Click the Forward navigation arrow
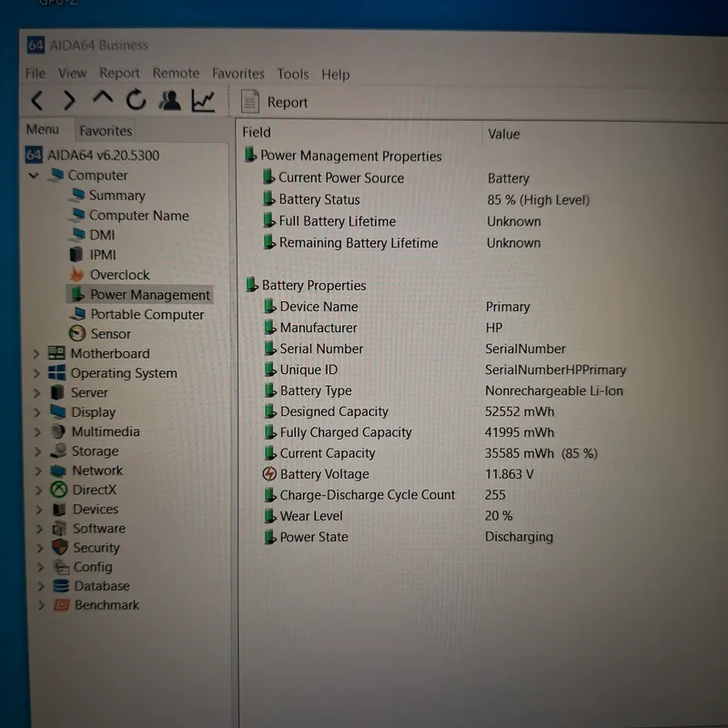728x728 pixels. pyautogui.click(x=69, y=100)
